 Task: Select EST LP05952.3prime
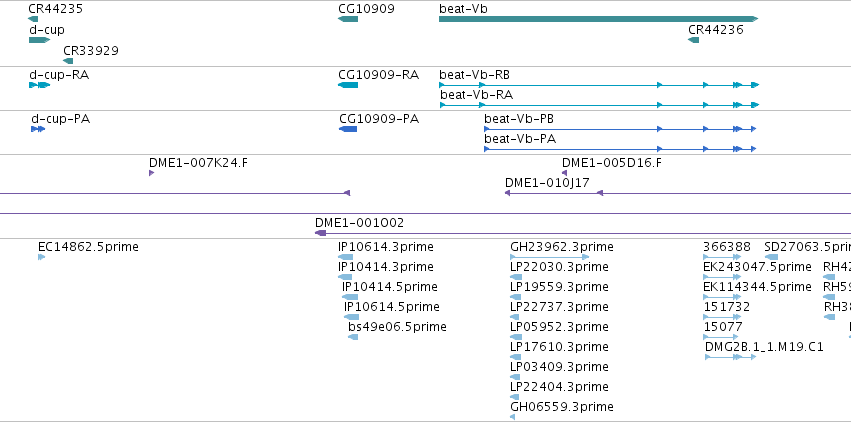click(516, 337)
